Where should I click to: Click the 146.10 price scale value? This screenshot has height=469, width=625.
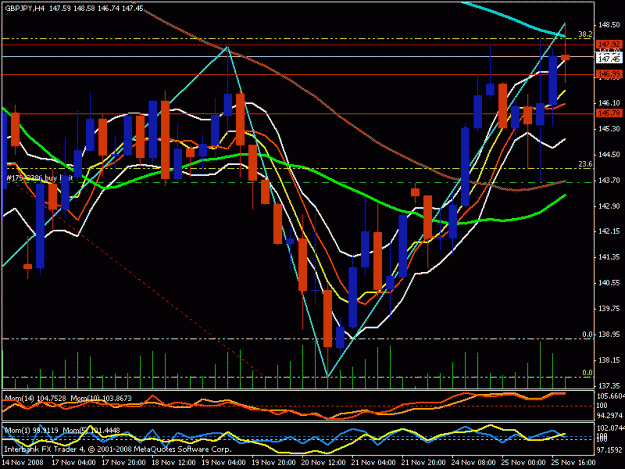tap(609, 103)
